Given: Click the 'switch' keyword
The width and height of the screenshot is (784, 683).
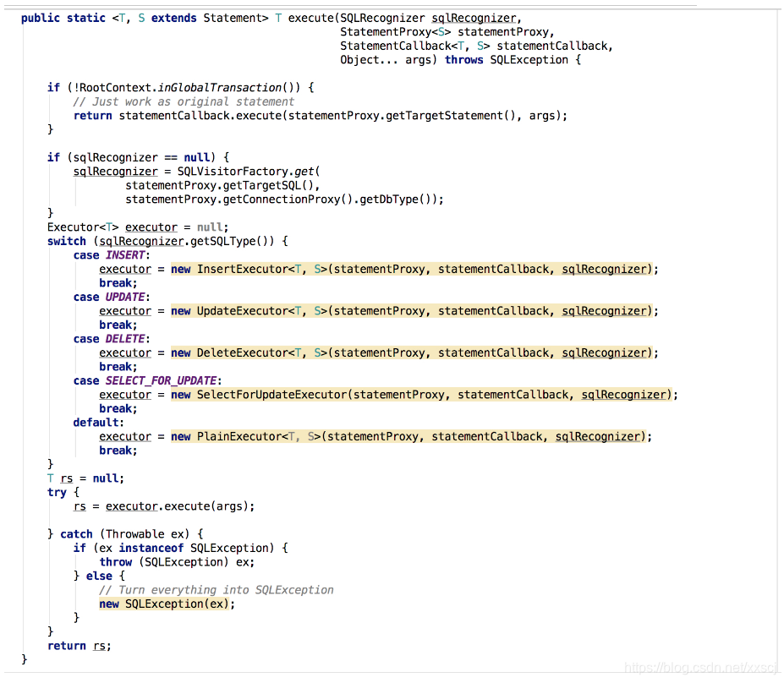Looking at the screenshot, I should (x=67, y=241).
